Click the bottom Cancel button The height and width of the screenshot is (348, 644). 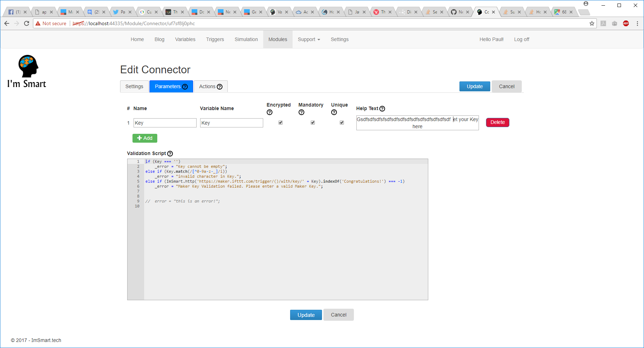point(339,315)
